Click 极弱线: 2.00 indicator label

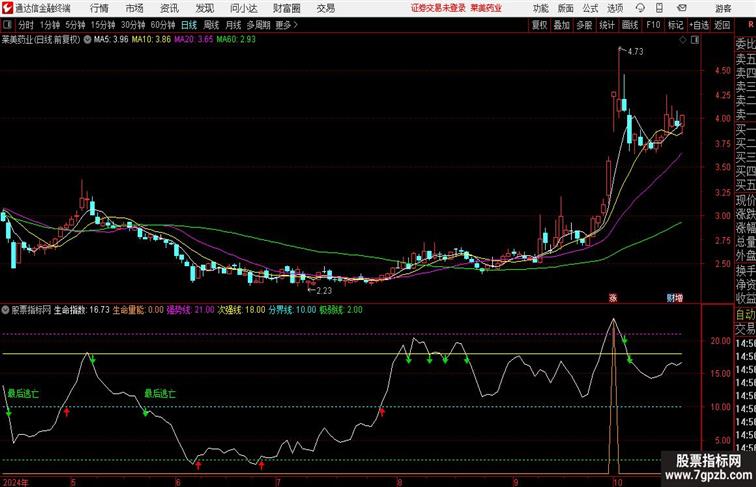[x=341, y=310]
